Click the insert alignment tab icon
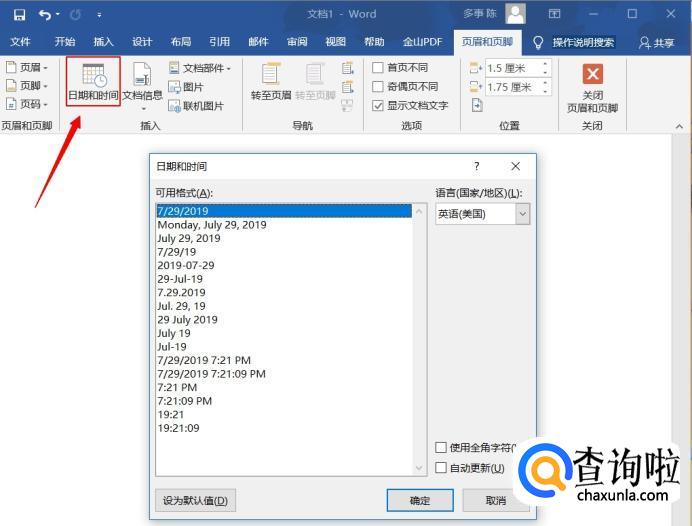The image size is (692, 526). click(x=477, y=105)
